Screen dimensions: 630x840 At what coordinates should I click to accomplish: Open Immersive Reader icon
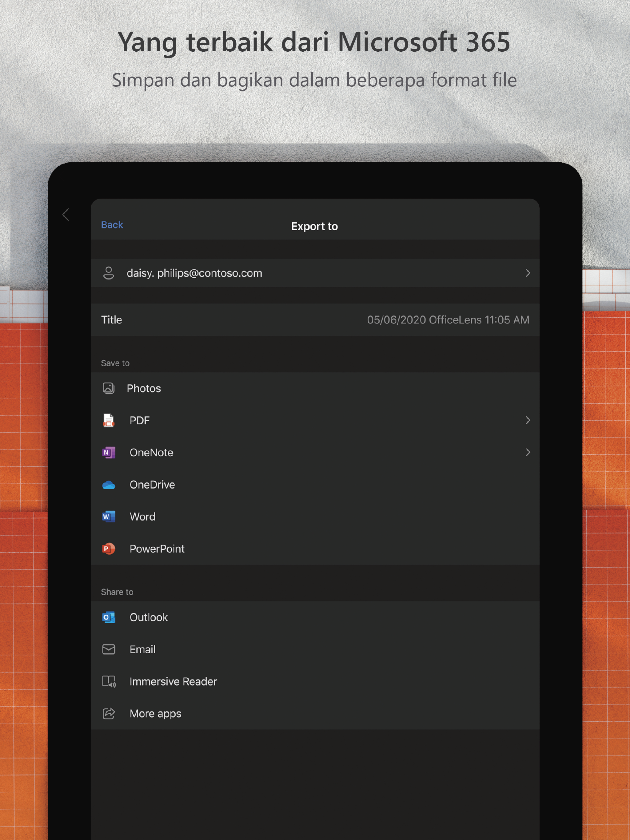(109, 682)
